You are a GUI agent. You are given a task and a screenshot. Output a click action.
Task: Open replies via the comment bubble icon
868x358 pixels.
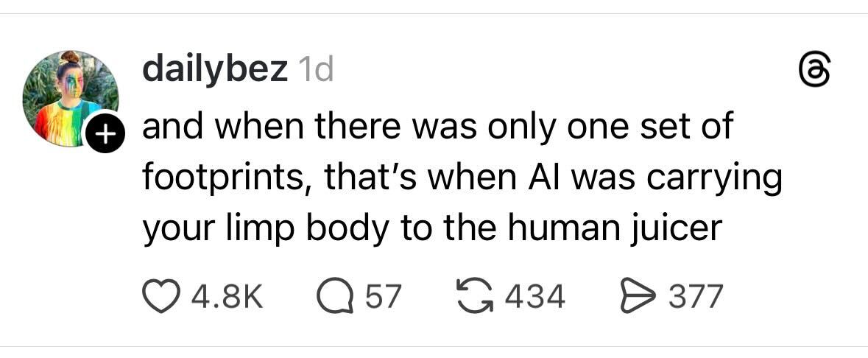pos(334,296)
